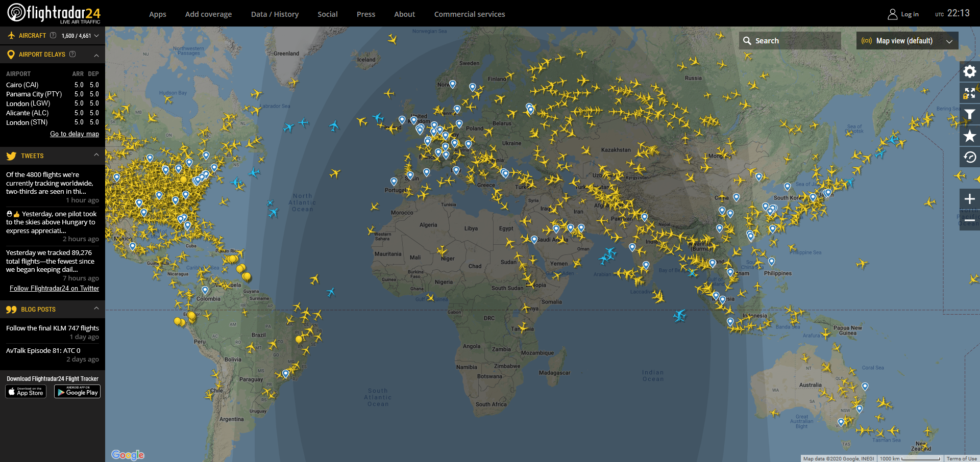Screen dimensions: 980x462
Task: Click the Log in link
Action: (x=910, y=14)
